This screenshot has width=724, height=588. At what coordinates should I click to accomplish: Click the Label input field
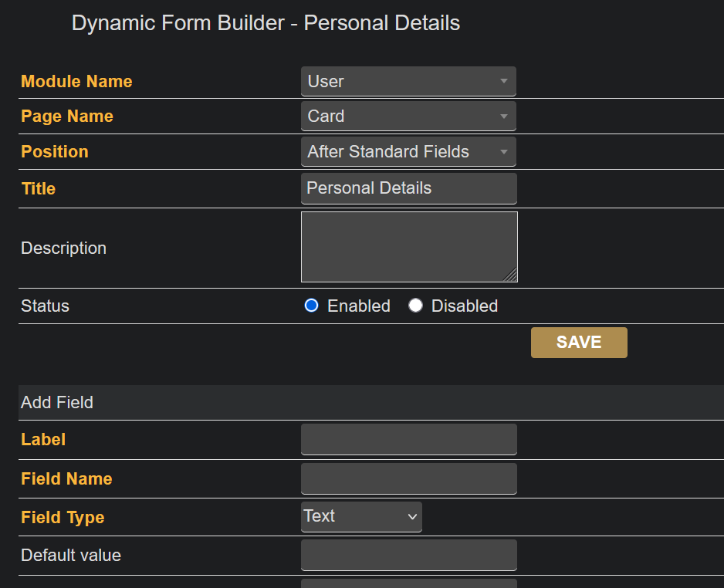pos(408,439)
